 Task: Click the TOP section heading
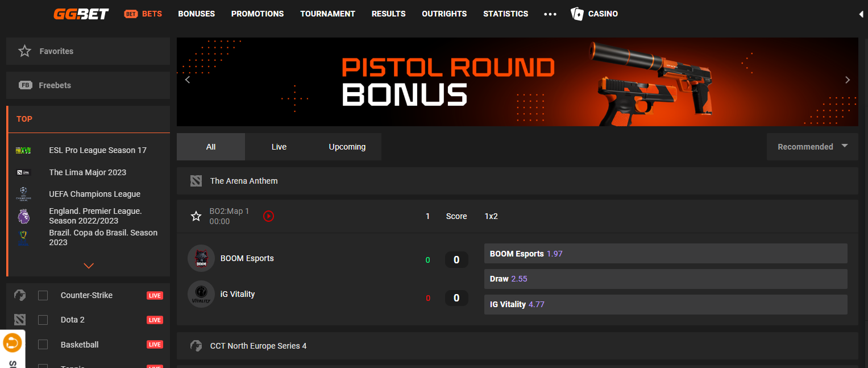point(24,119)
